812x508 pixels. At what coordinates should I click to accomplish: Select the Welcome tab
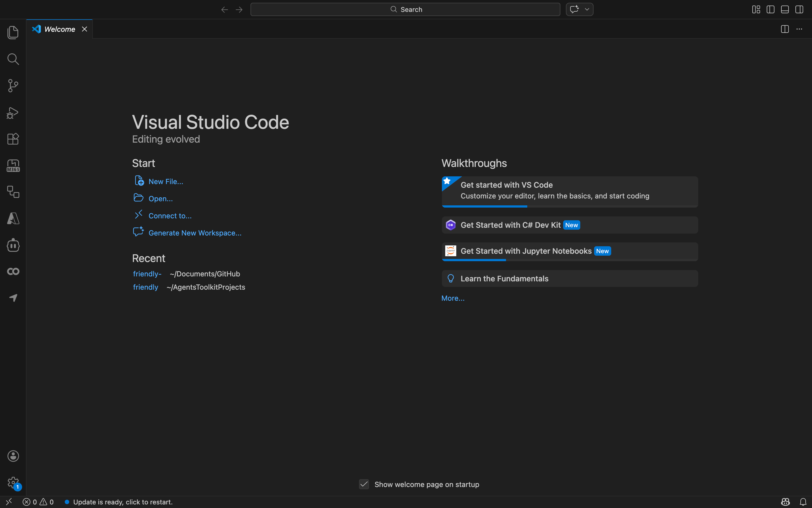click(x=59, y=29)
